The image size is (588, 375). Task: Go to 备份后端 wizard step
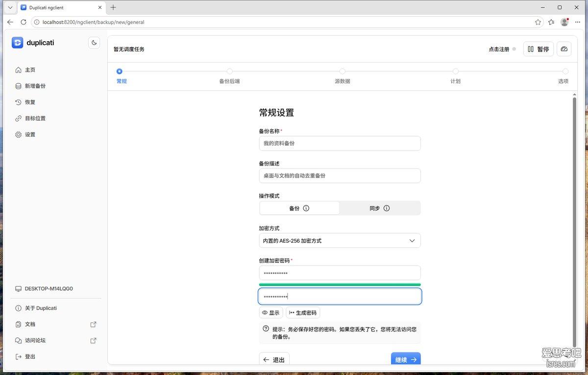(x=229, y=77)
